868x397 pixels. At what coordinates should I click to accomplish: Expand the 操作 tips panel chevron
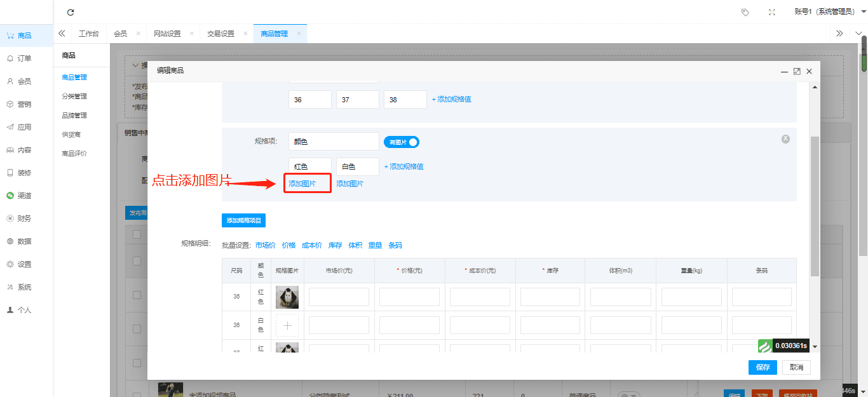click(136, 65)
